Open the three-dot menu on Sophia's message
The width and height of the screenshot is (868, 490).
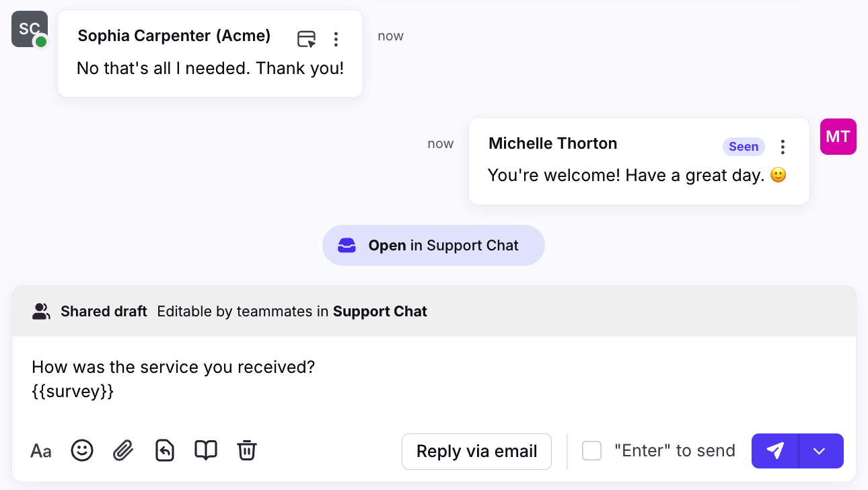pos(336,39)
